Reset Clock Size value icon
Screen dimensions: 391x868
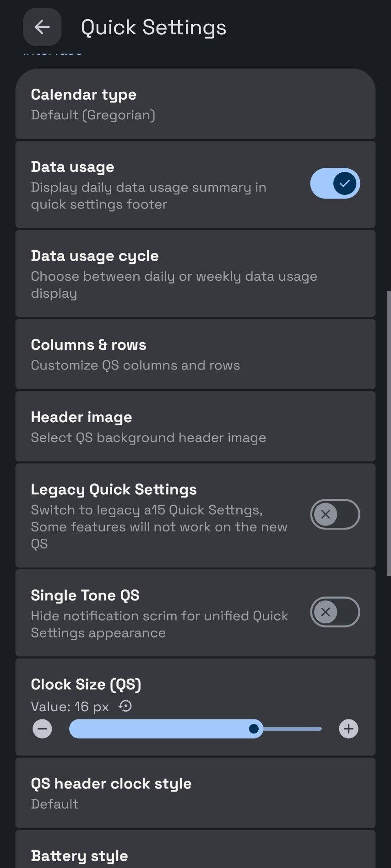pyautogui.click(x=125, y=706)
